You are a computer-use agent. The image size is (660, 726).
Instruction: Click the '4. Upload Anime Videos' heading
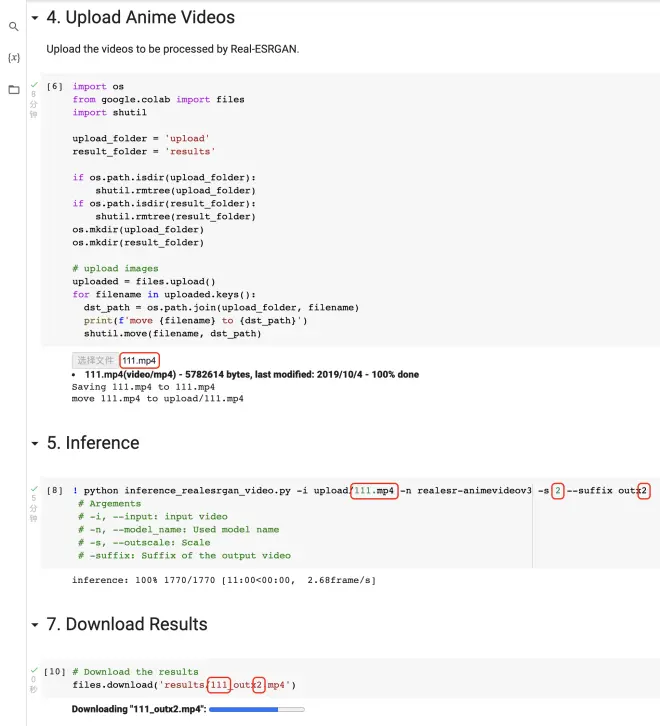pos(141,18)
